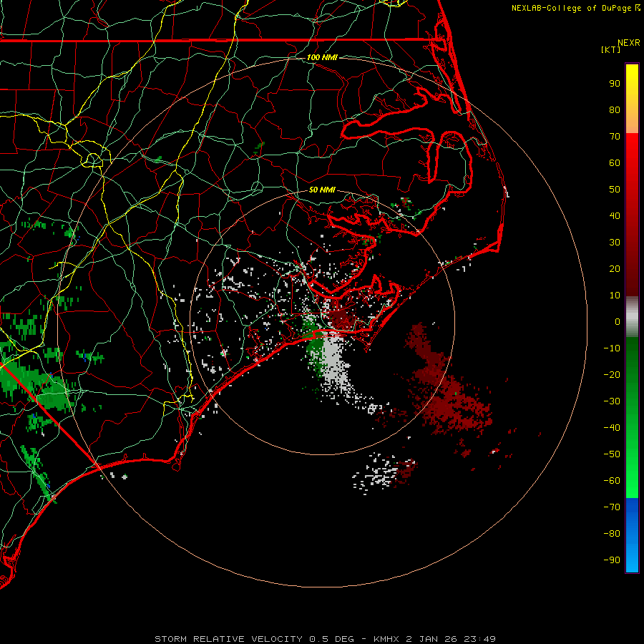
Task: Click the yellow top segment of color bar
Action: tap(632, 99)
